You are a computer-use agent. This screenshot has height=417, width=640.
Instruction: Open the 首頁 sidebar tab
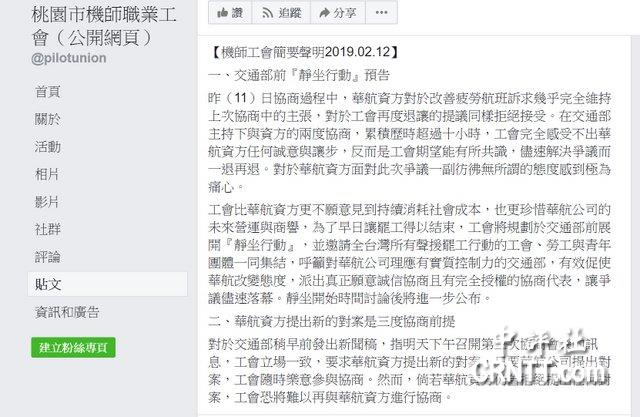coord(48,91)
